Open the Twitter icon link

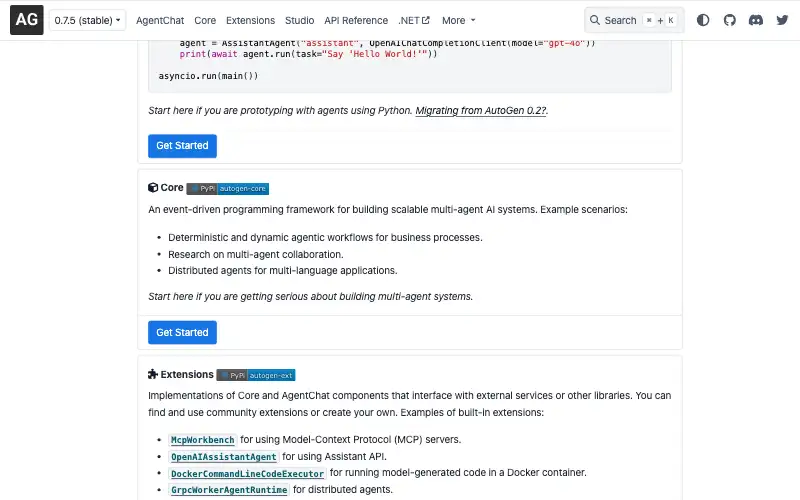(x=782, y=20)
